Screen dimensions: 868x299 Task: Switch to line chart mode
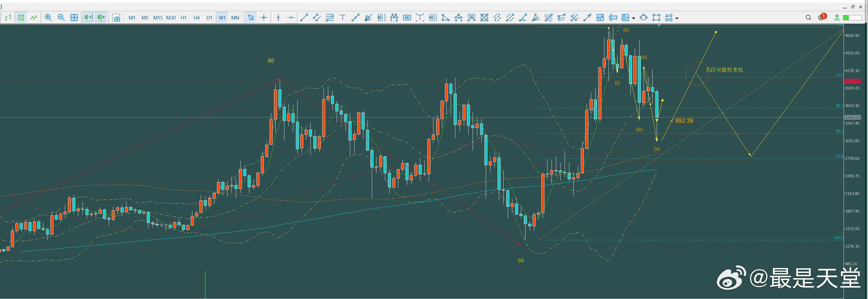point(34,18)
